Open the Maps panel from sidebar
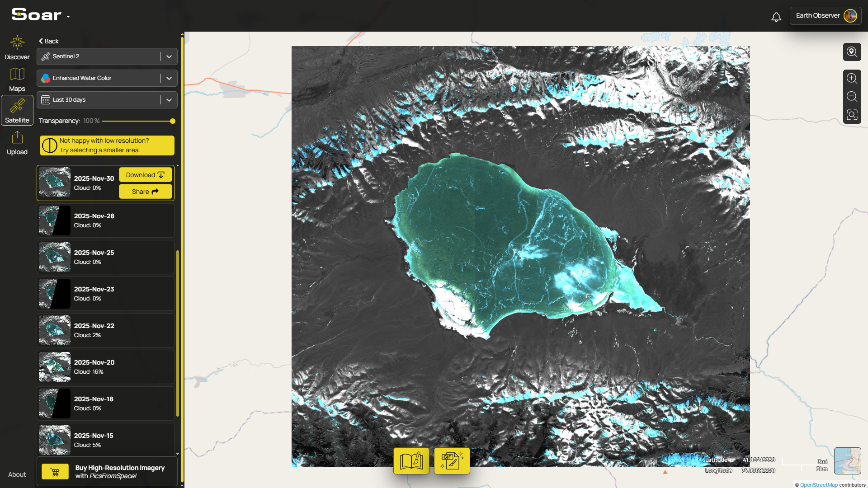Screen dimensions: 868x488 pos(17,79)
